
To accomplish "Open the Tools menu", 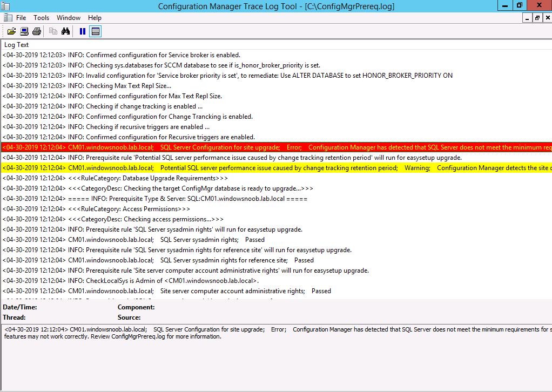I will click(41, 18).
